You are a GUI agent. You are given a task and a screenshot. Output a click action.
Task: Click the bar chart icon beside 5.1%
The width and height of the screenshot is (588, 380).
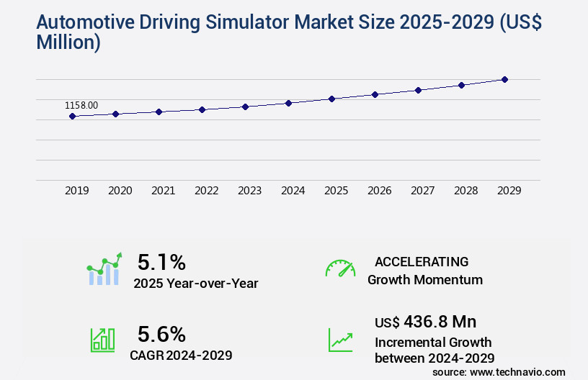[104, 270]
